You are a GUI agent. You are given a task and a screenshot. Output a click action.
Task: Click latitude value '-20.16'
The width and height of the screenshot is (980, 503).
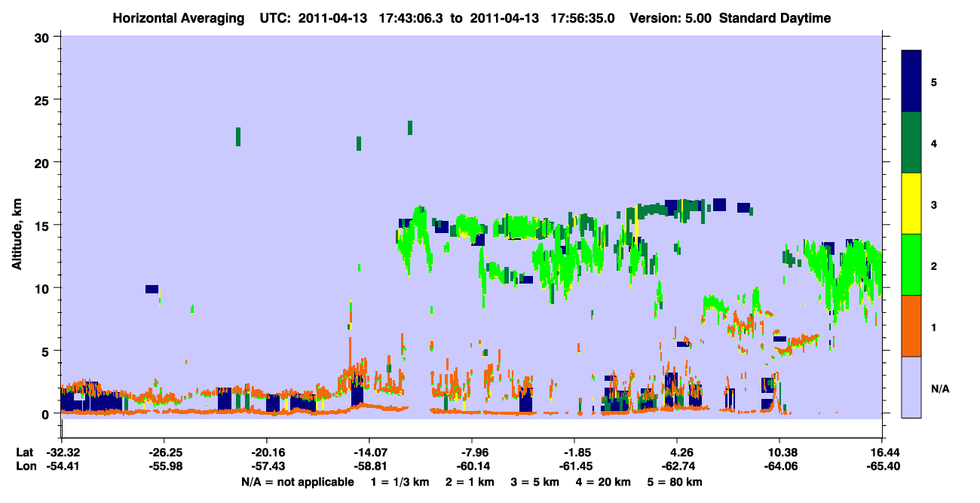267,452
